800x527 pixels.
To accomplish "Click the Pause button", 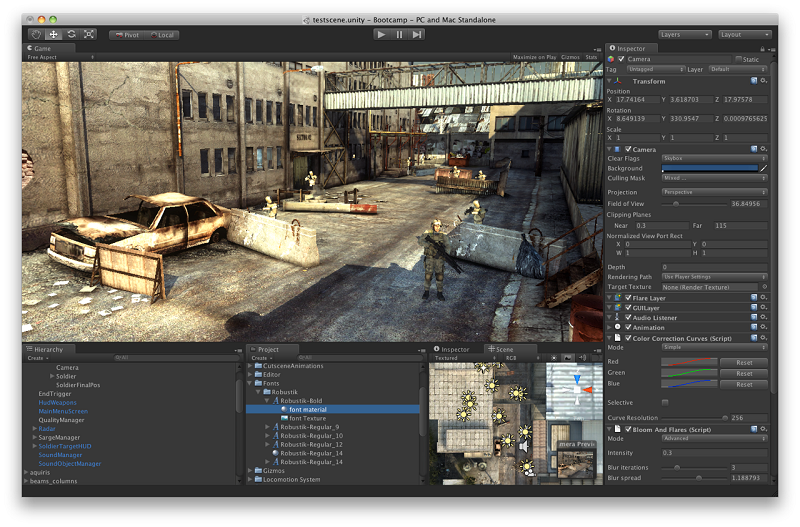I will [399, 34].
